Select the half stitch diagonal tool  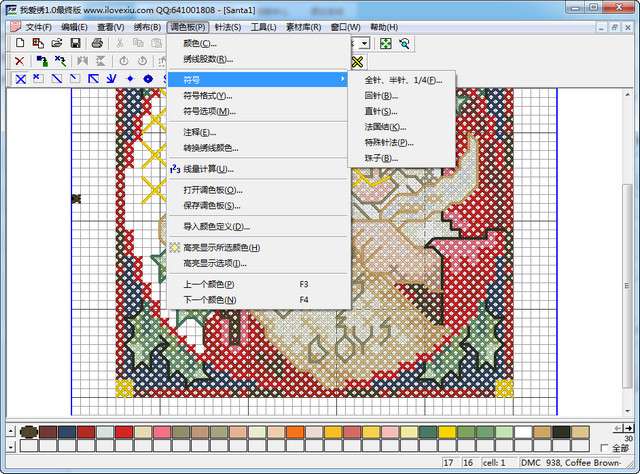[57, 79]
